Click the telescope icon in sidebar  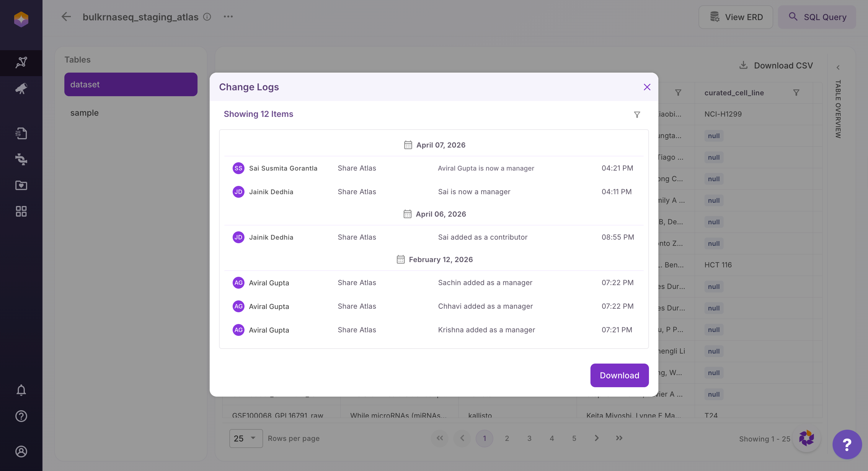[x=21, y=89]
